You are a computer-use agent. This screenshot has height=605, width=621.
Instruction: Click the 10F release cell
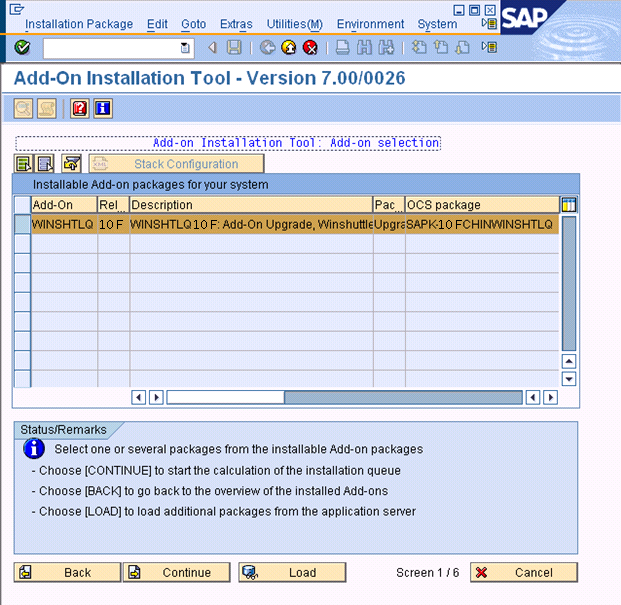113,224
